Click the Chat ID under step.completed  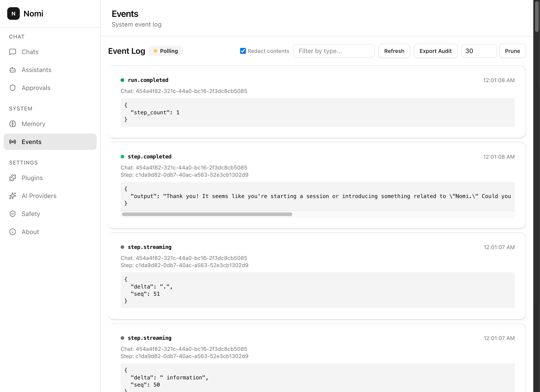(184, 168)
